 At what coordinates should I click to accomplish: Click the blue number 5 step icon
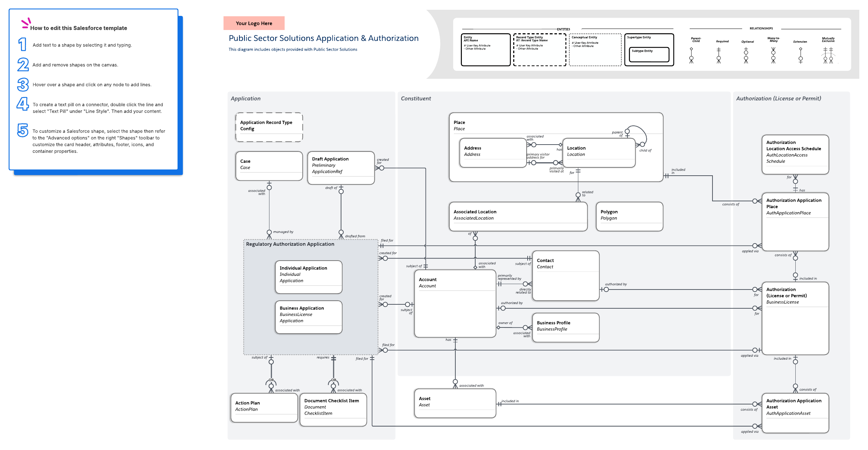pos(22,130)
